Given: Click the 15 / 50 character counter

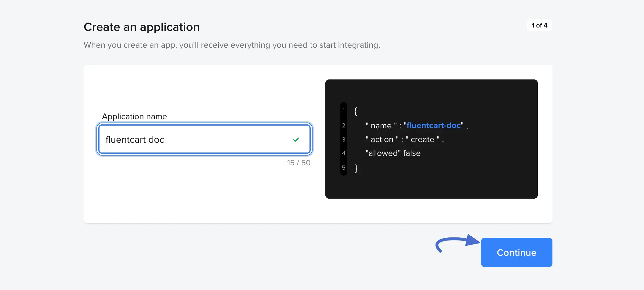Looking at the screenshot, I should (x=298, y=163).
